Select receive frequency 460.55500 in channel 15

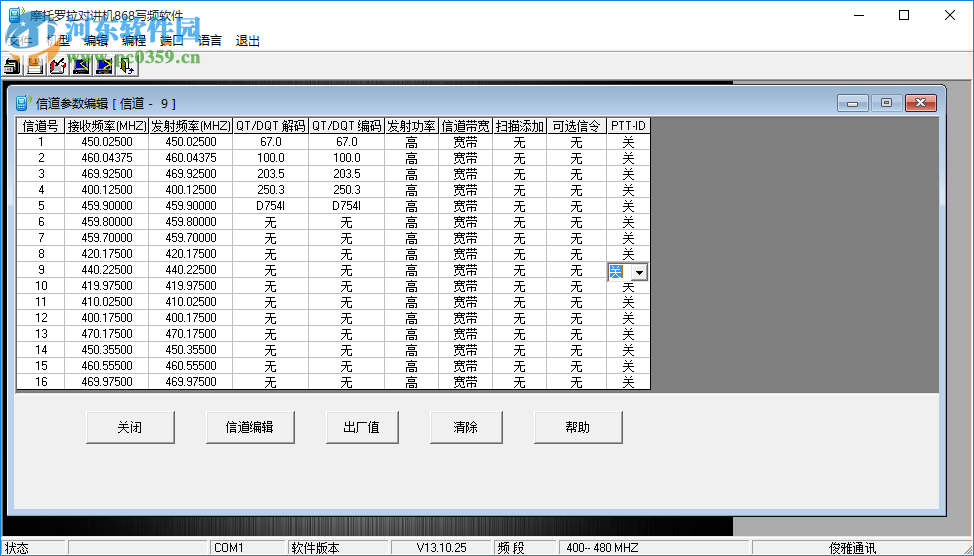click(107, 366)
